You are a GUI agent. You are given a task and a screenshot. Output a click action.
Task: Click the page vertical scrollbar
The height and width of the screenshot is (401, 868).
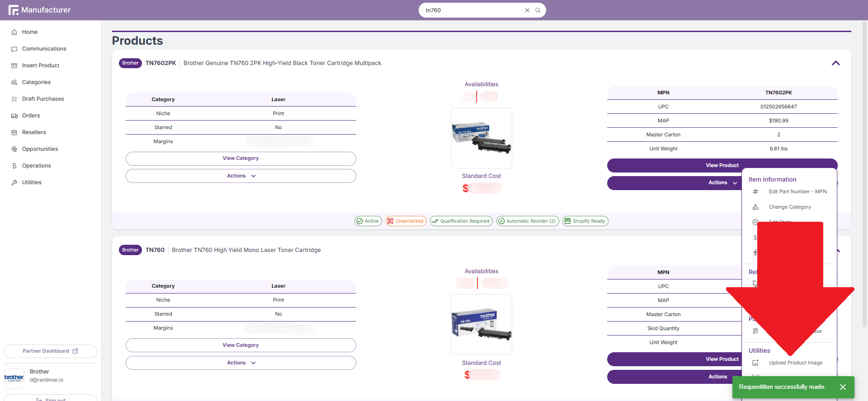point(865,174)
